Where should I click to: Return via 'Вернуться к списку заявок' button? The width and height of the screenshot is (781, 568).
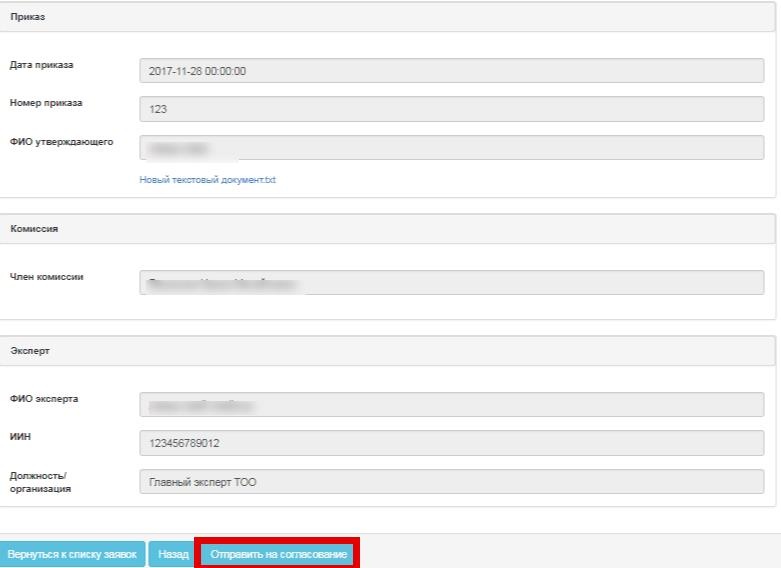click(x=72, y=554)
